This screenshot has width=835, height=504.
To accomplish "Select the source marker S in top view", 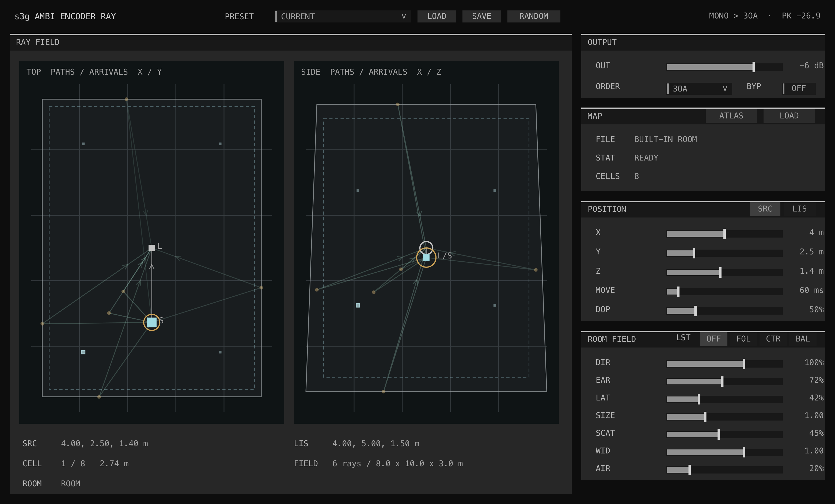I will click(x=151, y=322).
